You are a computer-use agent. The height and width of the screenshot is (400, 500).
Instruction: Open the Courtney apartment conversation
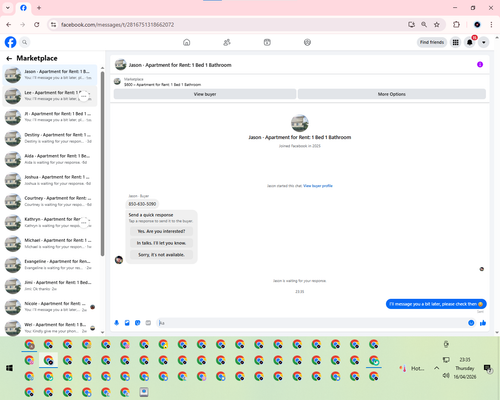(x=50, y=201)
